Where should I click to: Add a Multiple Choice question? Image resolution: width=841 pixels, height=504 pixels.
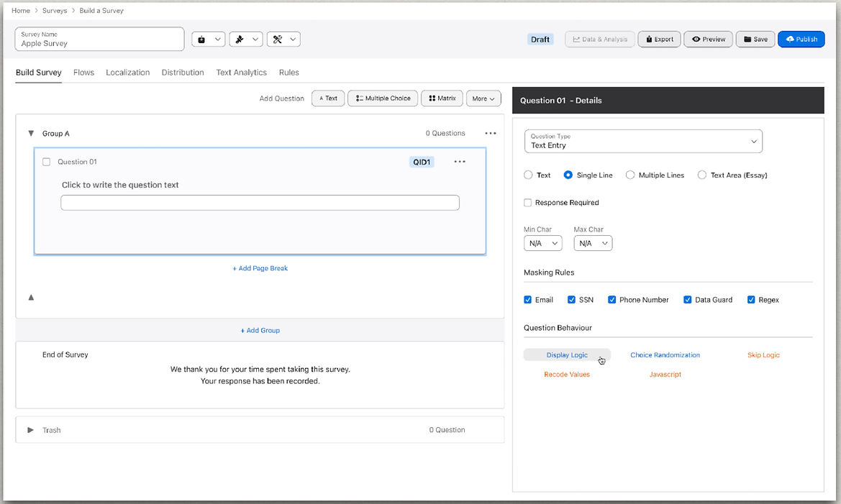click(383, 98)
